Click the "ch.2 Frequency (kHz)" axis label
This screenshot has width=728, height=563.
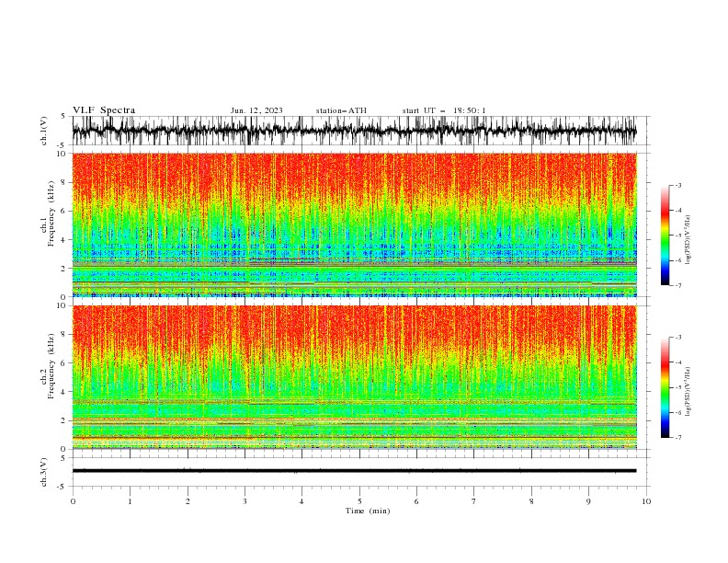tap(49, 365)
